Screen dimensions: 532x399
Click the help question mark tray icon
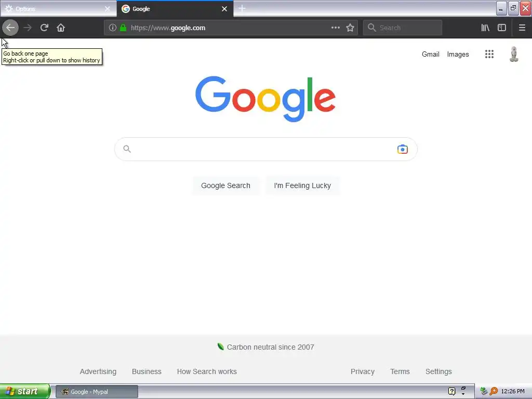click(x=451, y=391)
